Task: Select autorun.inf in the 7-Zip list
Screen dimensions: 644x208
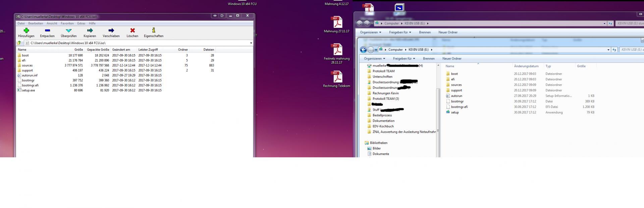Action: pyautogui.click(x=28, y=76)
